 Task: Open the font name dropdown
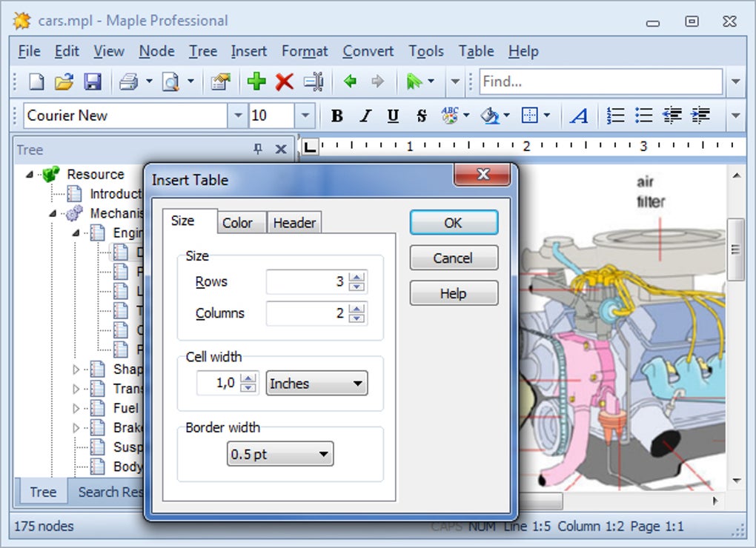(238, 116)
